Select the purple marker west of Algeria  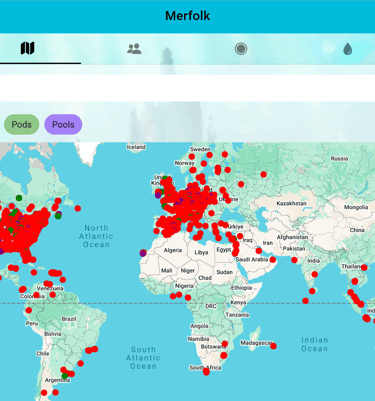[x=143, y=253]
